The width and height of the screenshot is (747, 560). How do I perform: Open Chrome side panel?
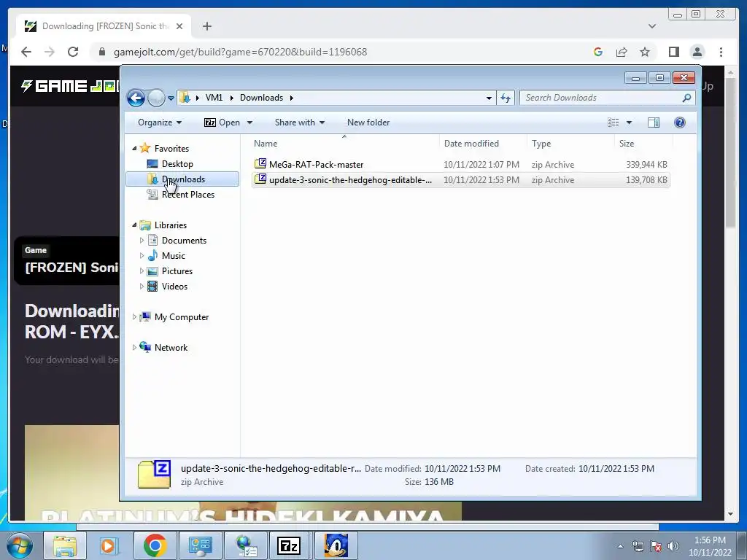(x=673, y=52)
